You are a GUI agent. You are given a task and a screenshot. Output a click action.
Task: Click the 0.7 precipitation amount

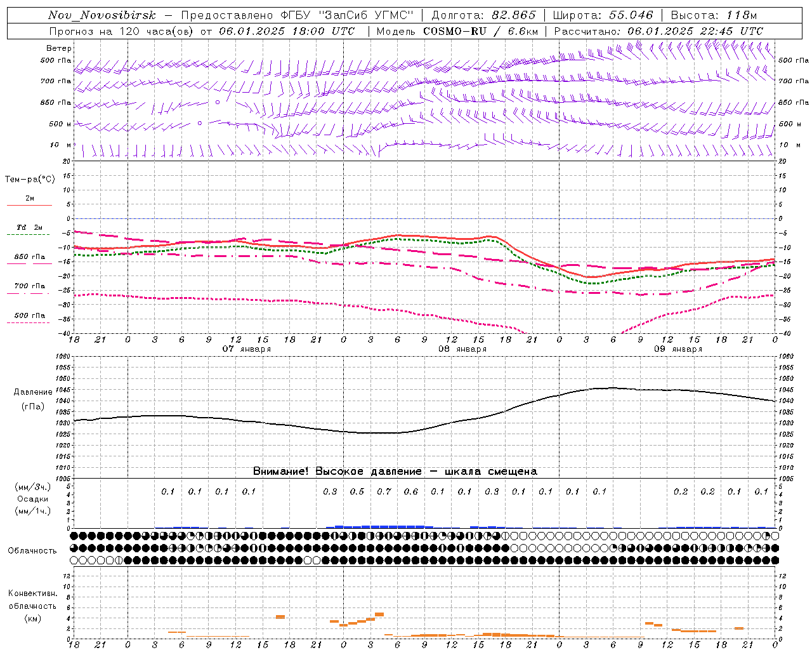(x=384, y=491)
